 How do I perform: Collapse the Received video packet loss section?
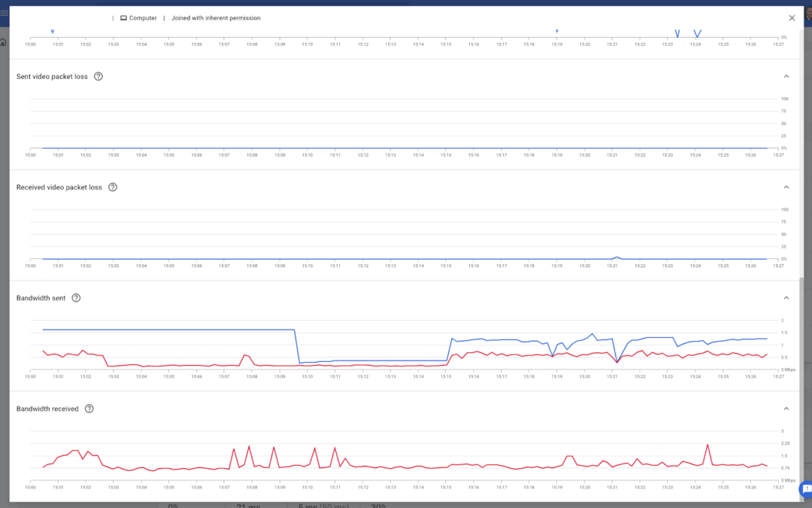pos(786,187)
